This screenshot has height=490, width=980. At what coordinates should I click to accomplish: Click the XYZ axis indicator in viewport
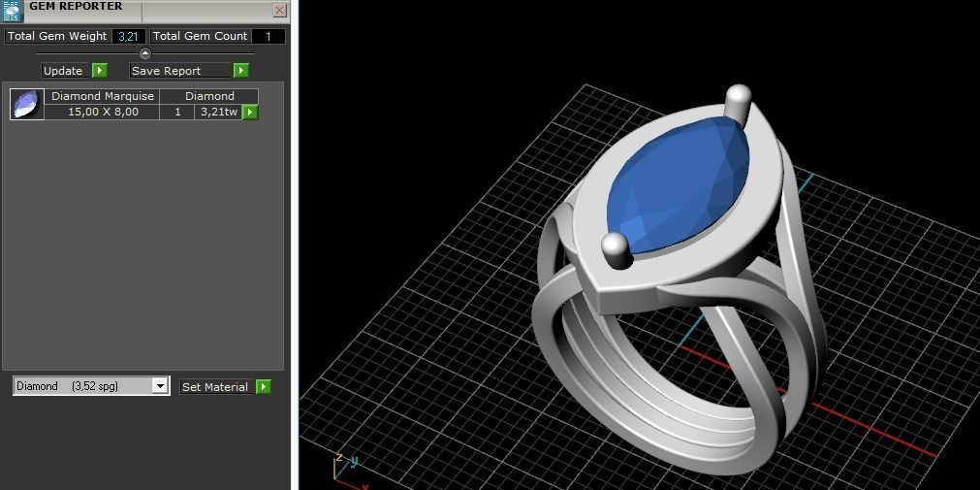pos(351,473)
